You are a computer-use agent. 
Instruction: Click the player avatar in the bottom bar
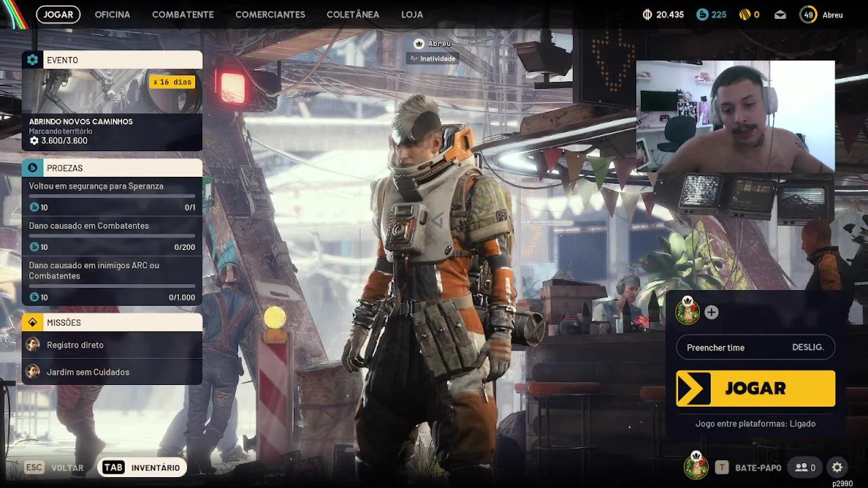(x=696, y=466)
